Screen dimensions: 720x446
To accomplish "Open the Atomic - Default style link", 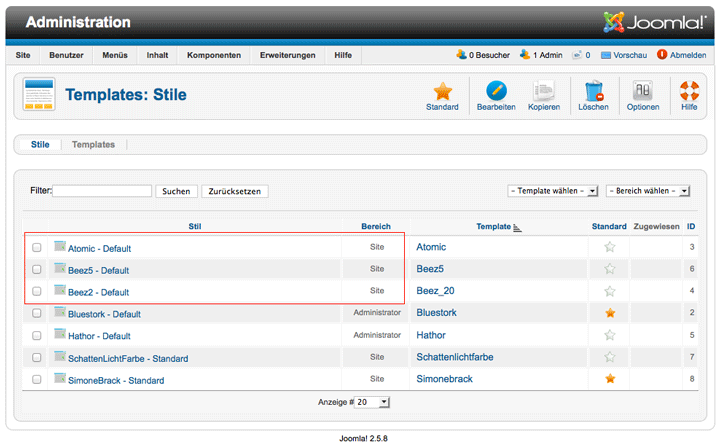I will [99, 248].
